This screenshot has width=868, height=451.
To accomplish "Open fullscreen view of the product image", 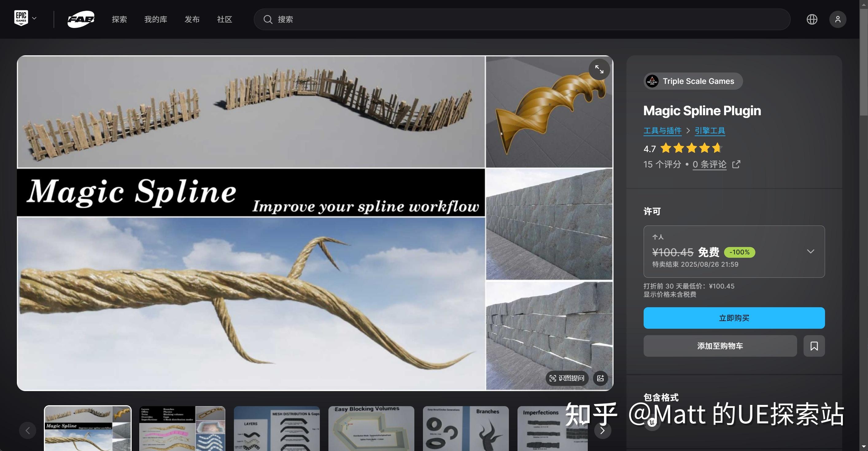I will pos(599,69).
